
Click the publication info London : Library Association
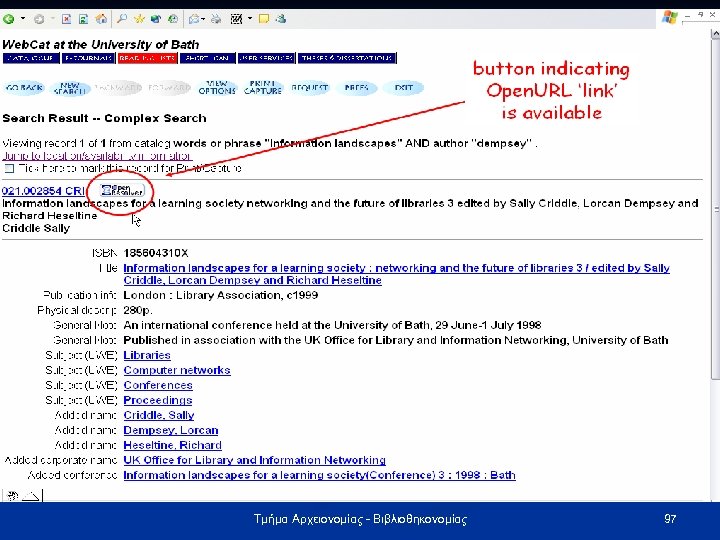tap(220, 295)
